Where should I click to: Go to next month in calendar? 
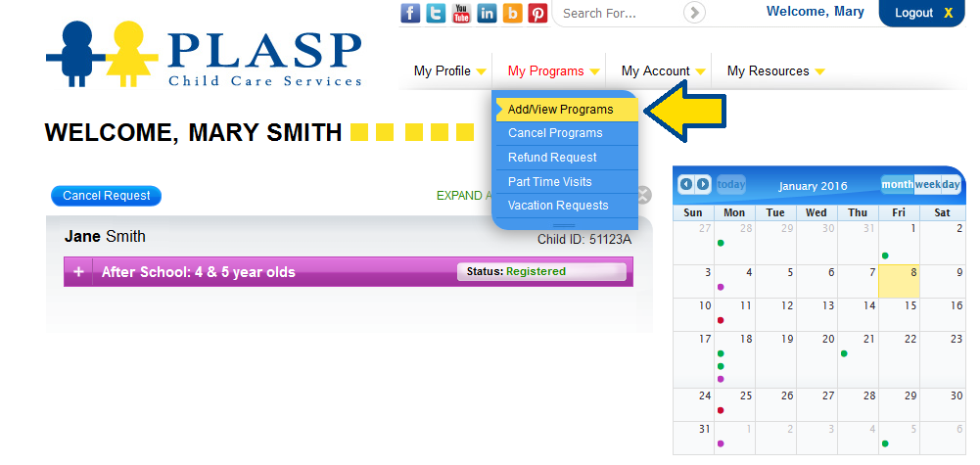(x=703, y=184)
